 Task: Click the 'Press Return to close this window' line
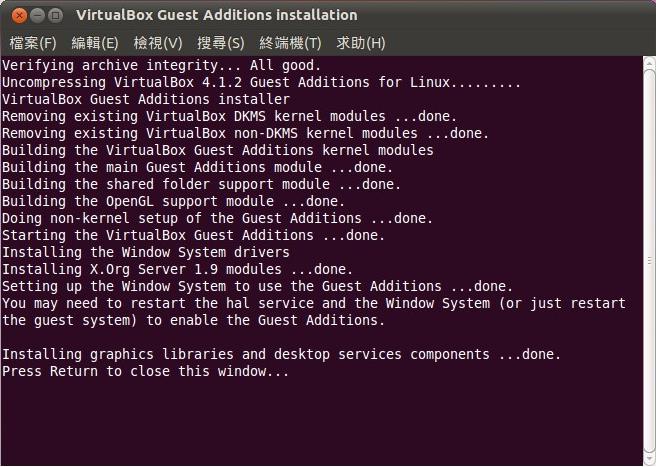[145, 371]
